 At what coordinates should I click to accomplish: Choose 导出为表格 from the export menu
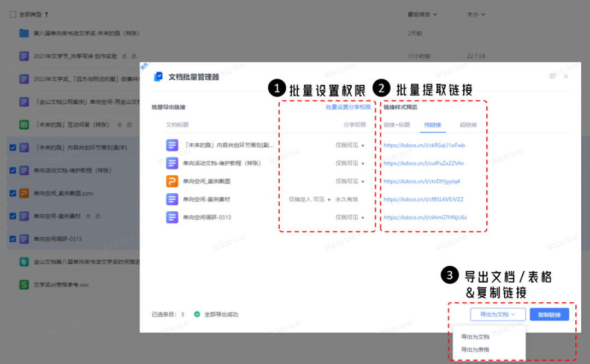[x=475, y=350]
